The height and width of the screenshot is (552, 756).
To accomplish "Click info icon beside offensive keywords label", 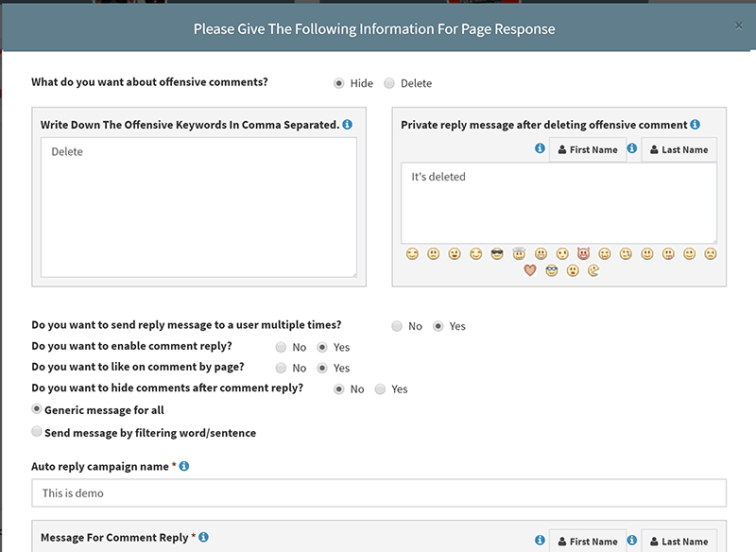I will [x=347, y=125].
